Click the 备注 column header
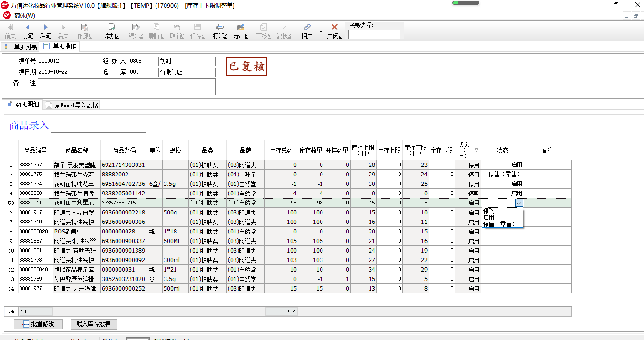Image resolution: width=644 pixels, height=340 pixels. [548, 150]
